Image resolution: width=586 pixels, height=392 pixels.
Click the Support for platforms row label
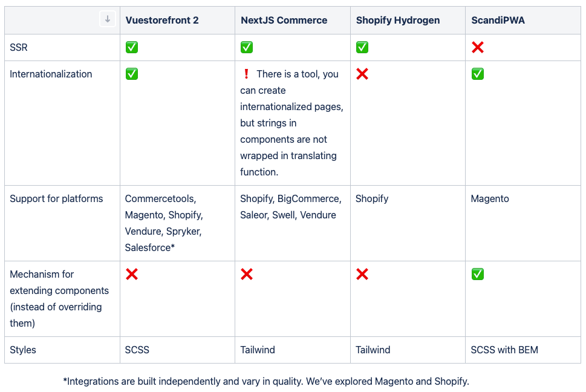click(x=56, y=198)
